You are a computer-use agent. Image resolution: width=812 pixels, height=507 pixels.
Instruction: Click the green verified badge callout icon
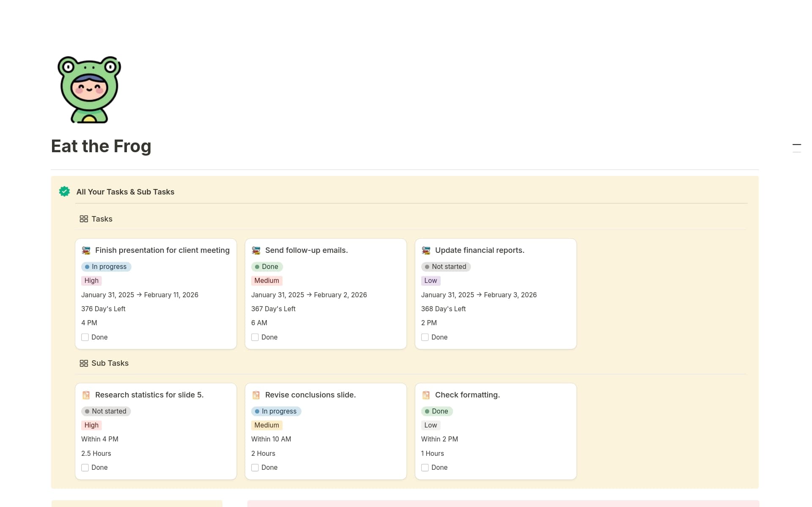[64, 192]
